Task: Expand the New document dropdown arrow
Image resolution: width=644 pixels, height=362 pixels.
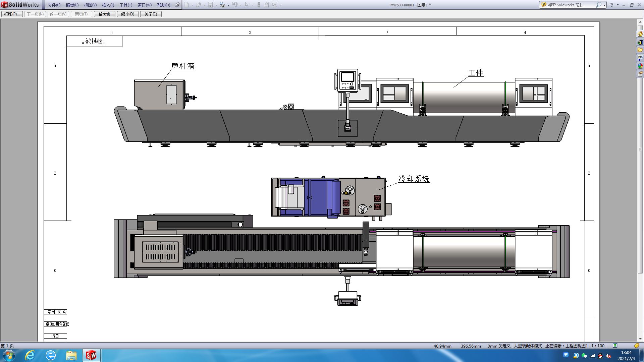Action: (x=192, y=5)
